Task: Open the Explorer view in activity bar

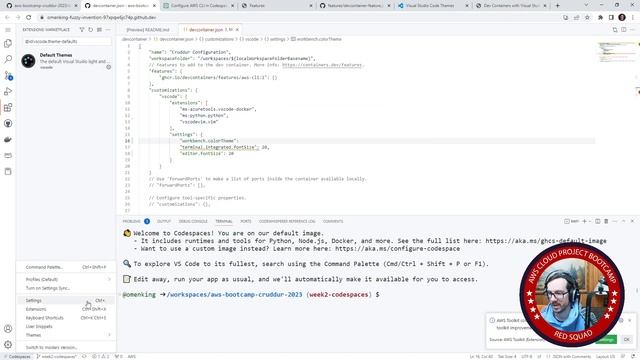Action: click(x=8, y=43)
